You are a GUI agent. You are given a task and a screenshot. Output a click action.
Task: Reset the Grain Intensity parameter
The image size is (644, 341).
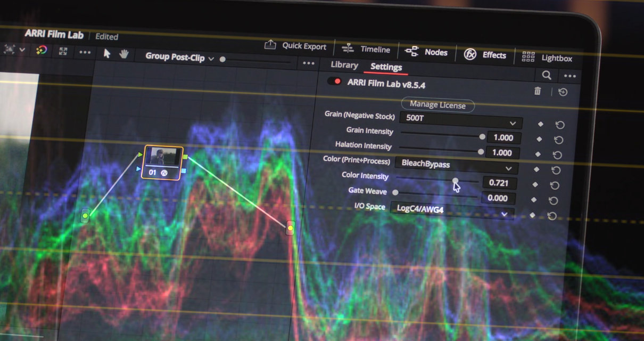click(x=559, y=140)
